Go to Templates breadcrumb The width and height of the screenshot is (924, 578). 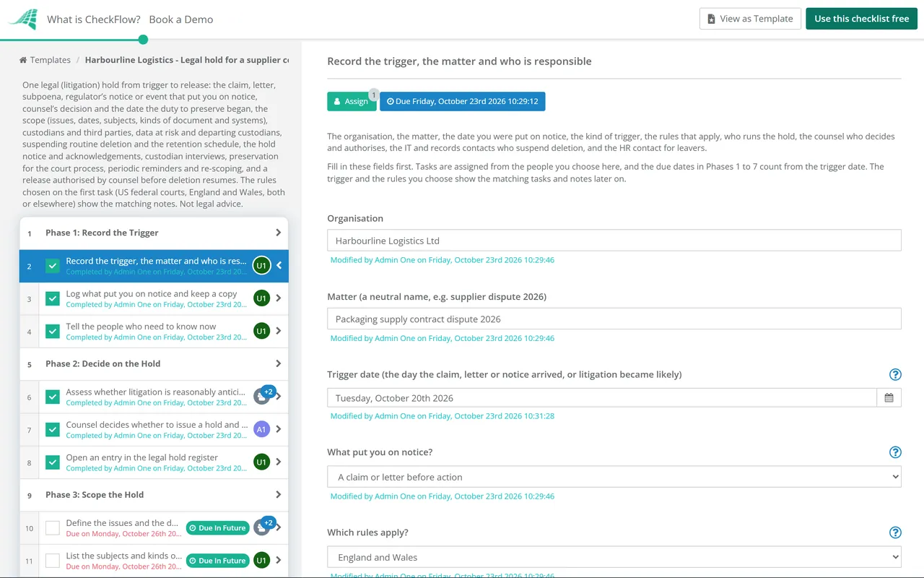tap(51, 60)
